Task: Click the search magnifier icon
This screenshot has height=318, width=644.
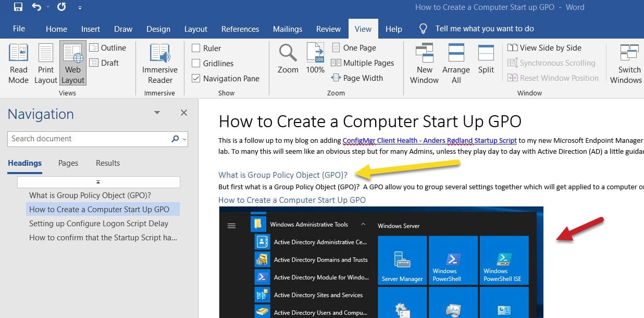Action: point(175,139)
